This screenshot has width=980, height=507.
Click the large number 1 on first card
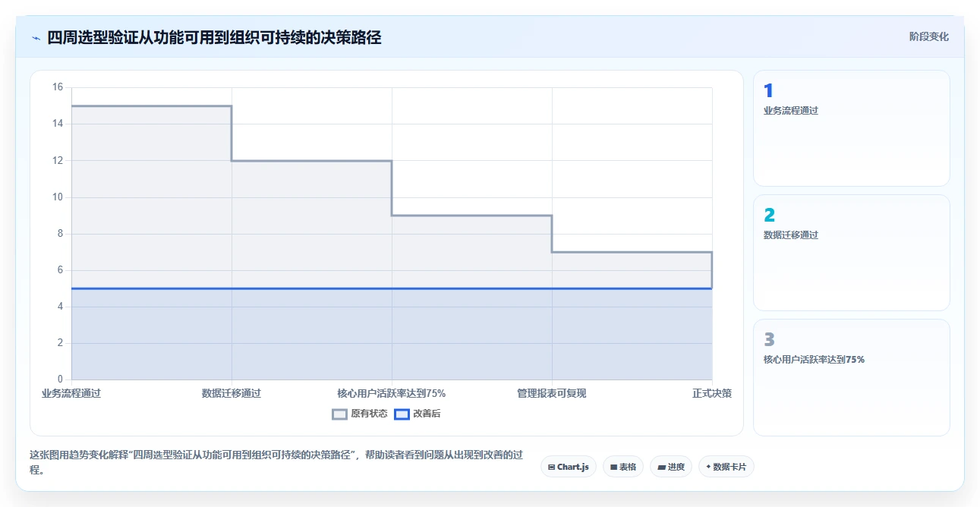coord(768,91)
